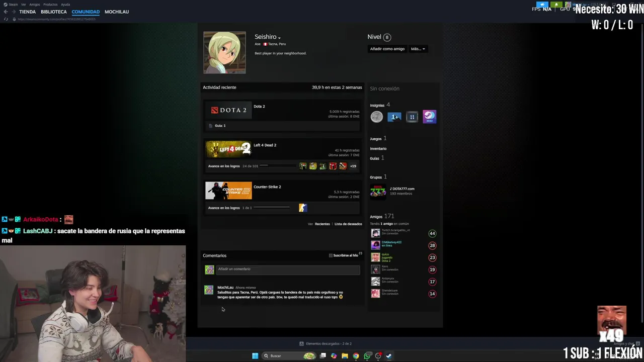Viewport: 644px width, 362px height.
Task: Open the Dota 2 game banner
Action: coord(228,110)
